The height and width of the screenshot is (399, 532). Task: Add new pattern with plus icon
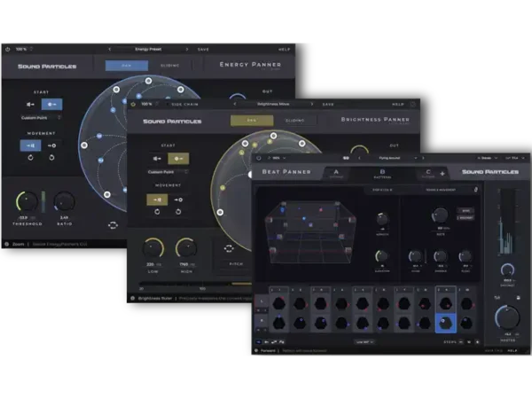click(442, 174)
